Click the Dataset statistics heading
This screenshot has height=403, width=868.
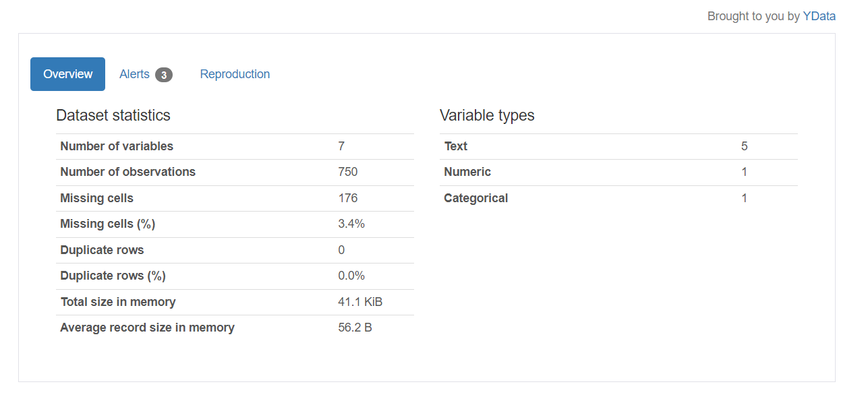point(113,115)
